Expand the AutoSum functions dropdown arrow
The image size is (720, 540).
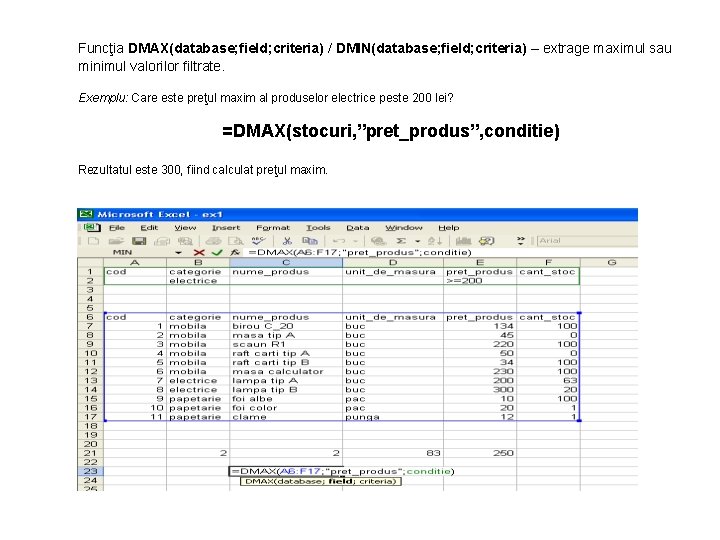(x=417, y=242)
